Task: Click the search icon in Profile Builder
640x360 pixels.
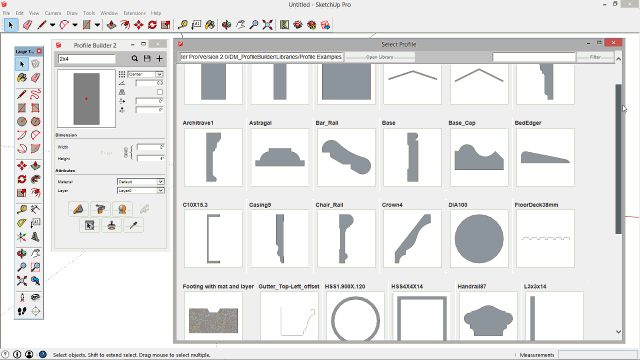Action: 135,59
